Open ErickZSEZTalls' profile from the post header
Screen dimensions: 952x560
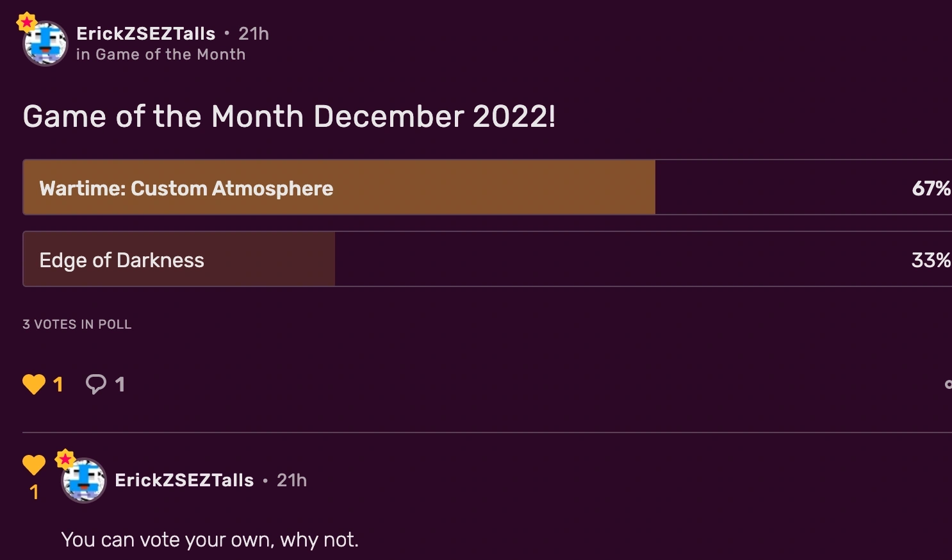coord(146,33)
